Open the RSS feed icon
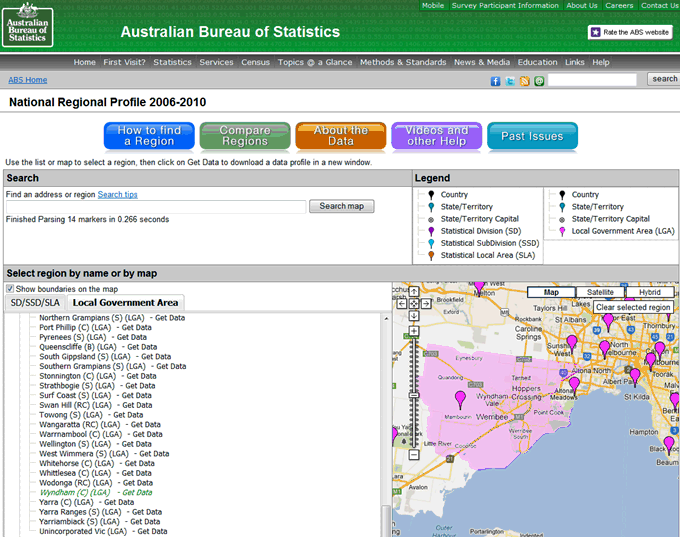The width and height of the screenshot is (680, 537). coord(525,80)
